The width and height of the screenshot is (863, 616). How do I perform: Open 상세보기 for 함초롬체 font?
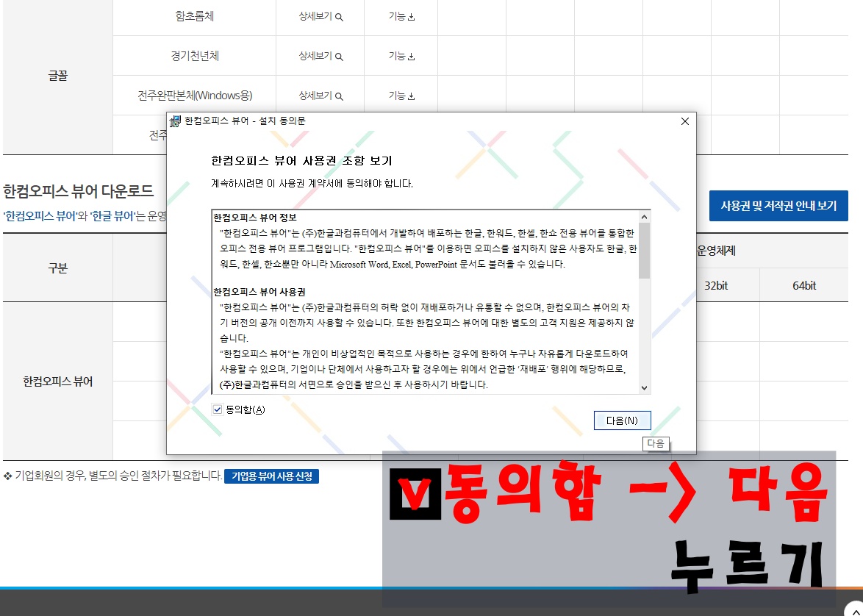[x=321, y=16]
